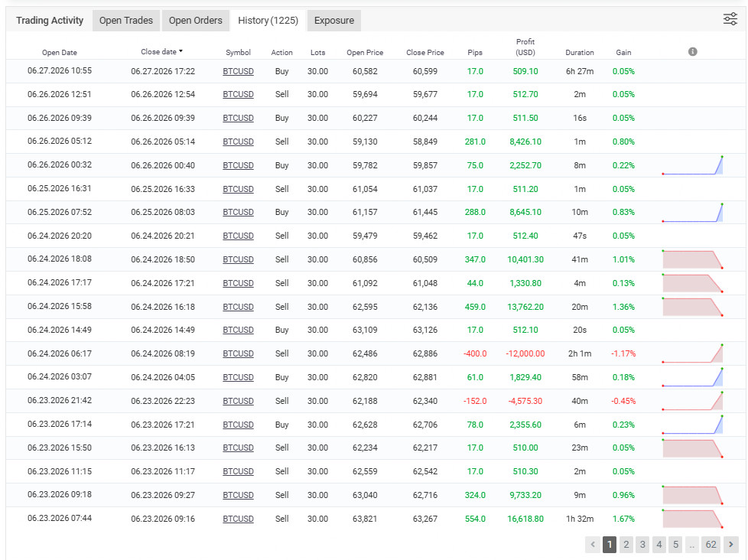This screenshot has width=748, height=560.
Task: Sort the table by Profit (USD) header
Action: pyautogui.click(x=525, y=47)
